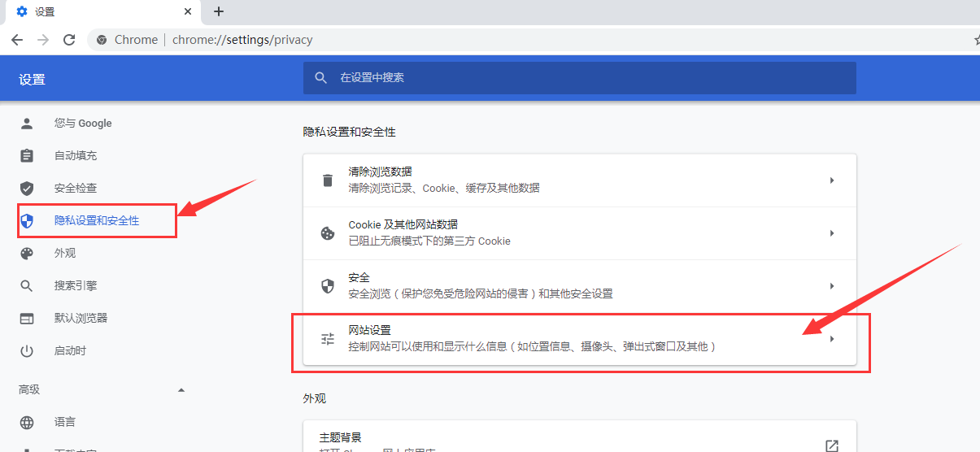Expand the 清除浏览数据 row arrow

tap(831, 180)
